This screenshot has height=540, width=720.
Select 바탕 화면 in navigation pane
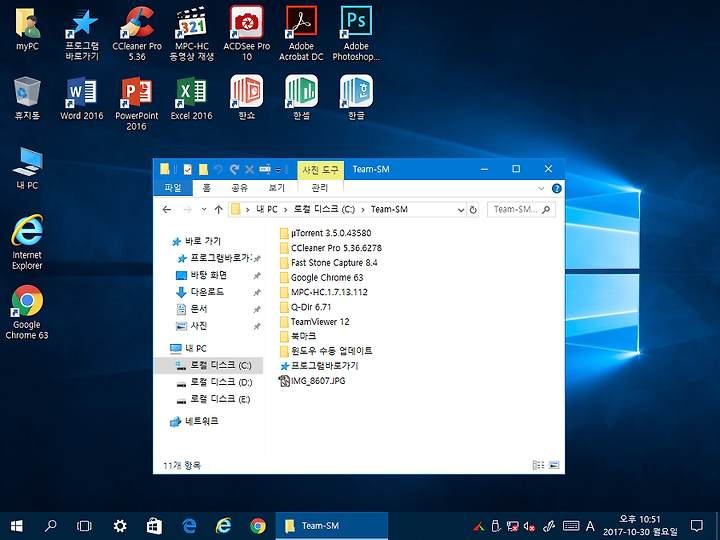202,275
